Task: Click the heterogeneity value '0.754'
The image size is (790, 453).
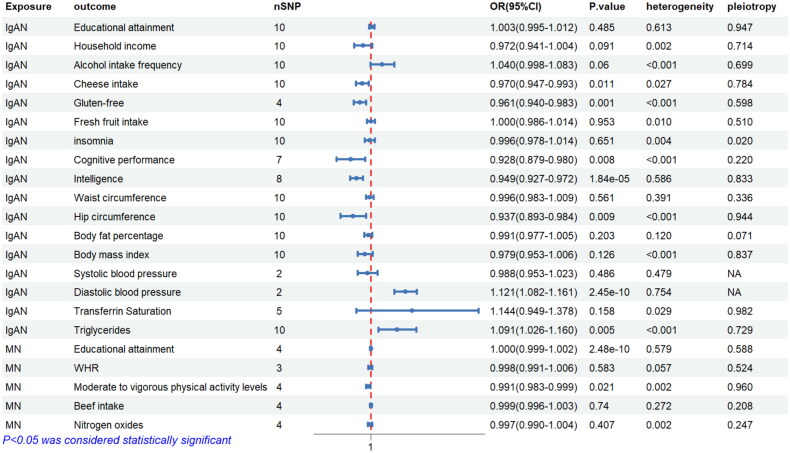Action: pyautogui.click(x=659, y=292)
